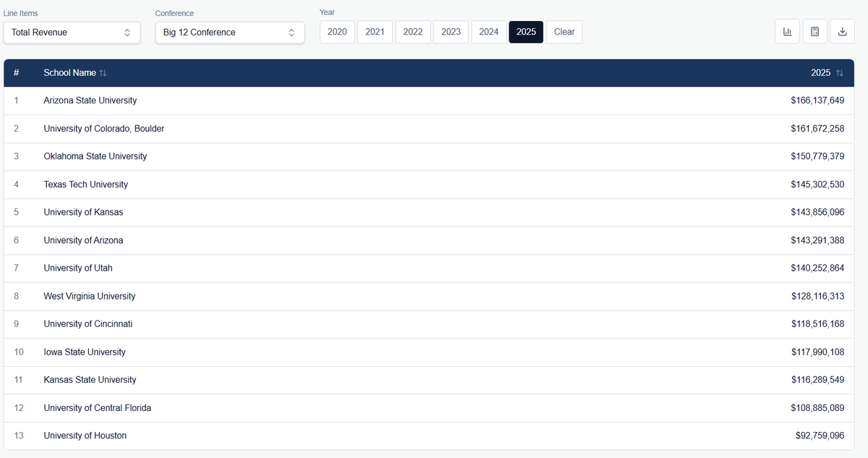Click the $145,302,530 revenue value

(817, 185)
